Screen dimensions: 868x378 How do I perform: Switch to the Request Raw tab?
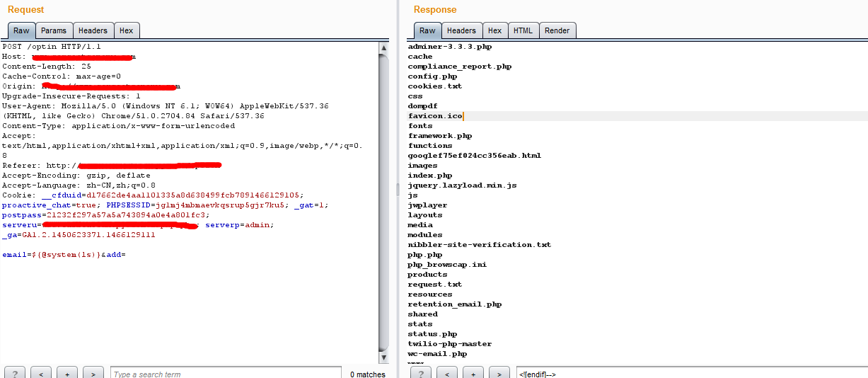(21, 30)
